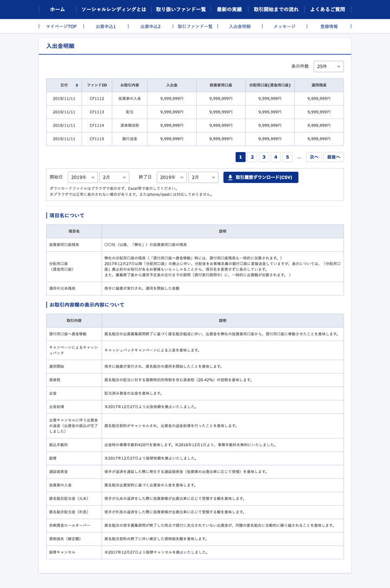Open よくあるご質問 in top navigation
This screenshot has height=588, width=390.
coord(327,9)
